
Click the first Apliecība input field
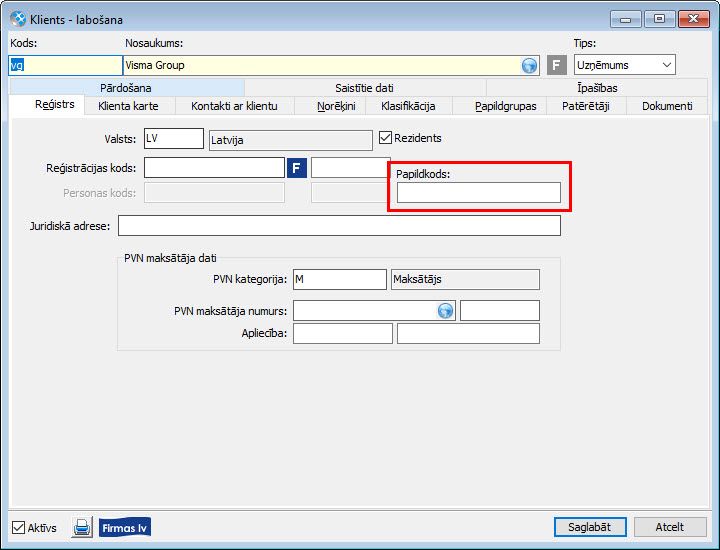pos(343,334)
